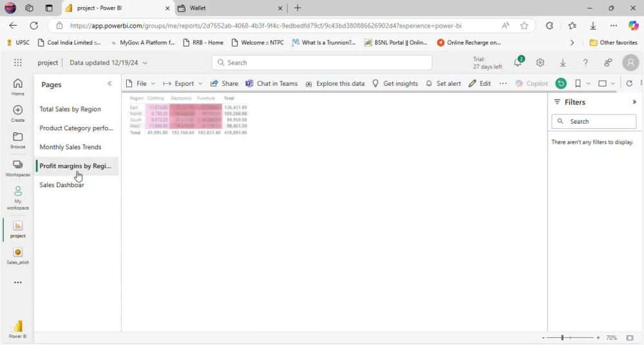This screenshot has height=345, width=644.
Task: Open Workspaces in the left navigation
Action: click(x=17, y=168)
